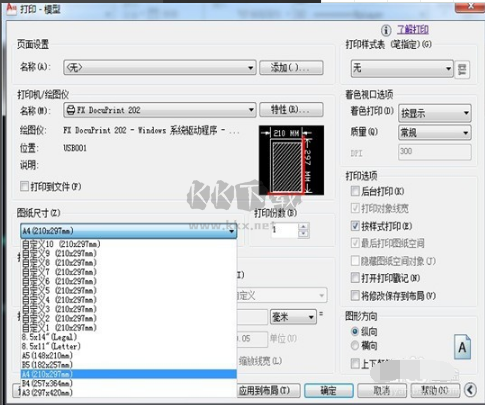Choose 自定义5 (210x297mm) paper size

(129, 290)
